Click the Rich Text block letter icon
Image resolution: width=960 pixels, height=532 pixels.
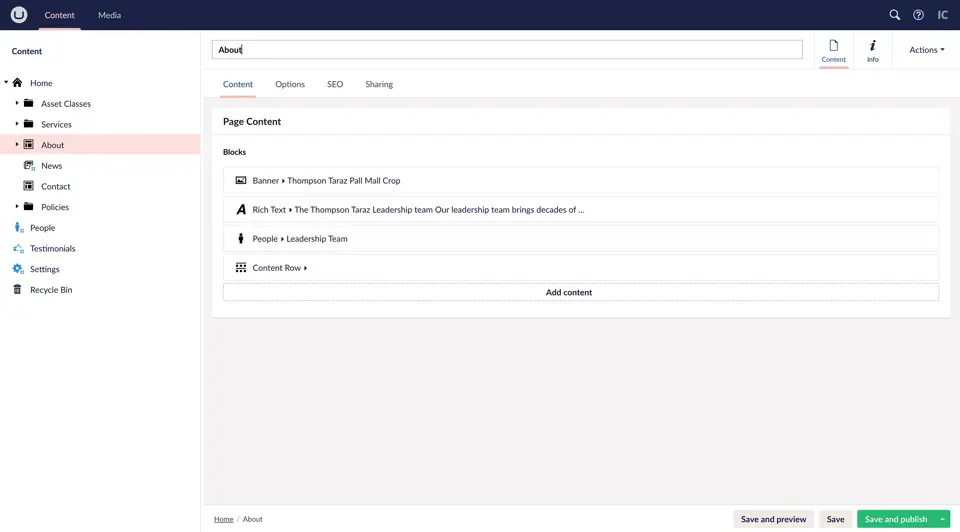pyautogui.click(x=241, y=209)
